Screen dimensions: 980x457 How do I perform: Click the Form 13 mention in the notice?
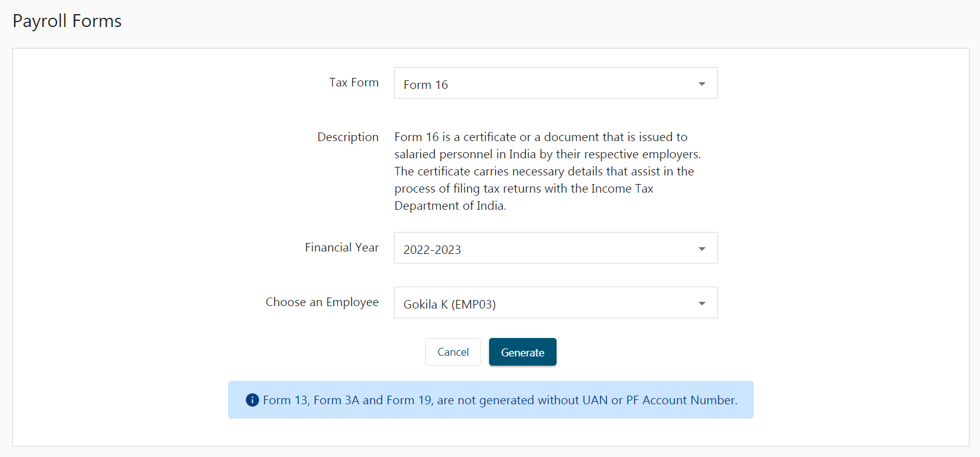286,400
